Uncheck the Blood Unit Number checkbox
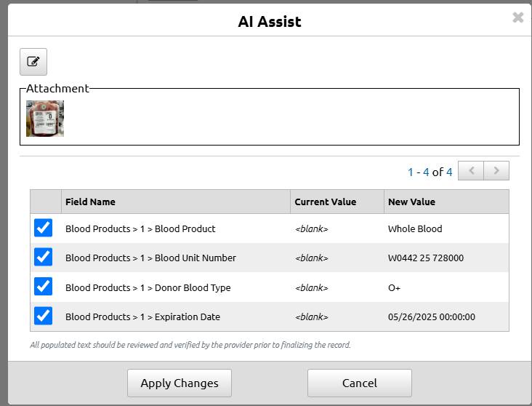This screenshot has width=532, height=406. (x=43, y=257)
